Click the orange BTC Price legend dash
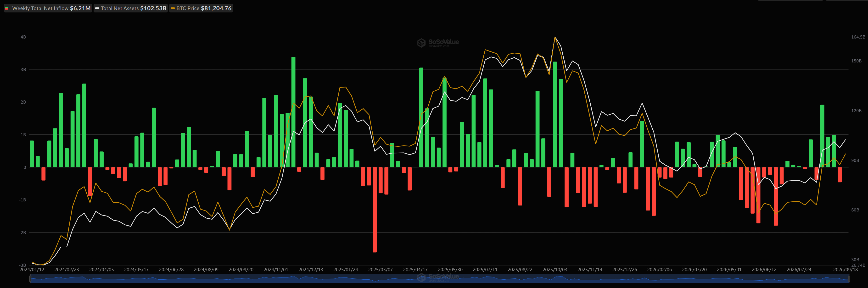 (173, 8)
